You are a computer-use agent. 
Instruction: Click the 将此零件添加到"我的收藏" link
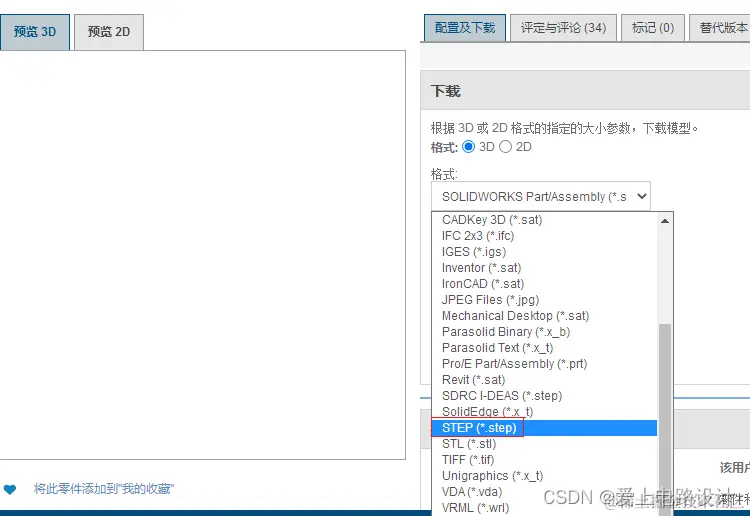(104, 489)
